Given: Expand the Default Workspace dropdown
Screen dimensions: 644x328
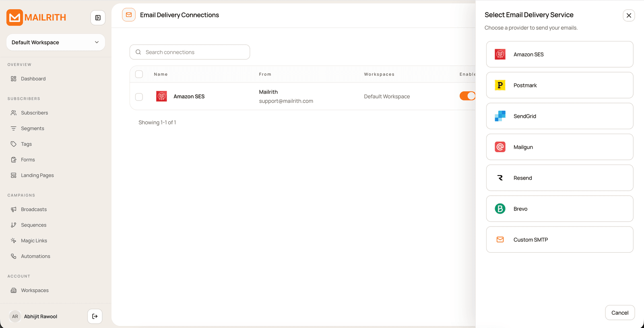Looking at the screenshot, I should pos(56,42).
